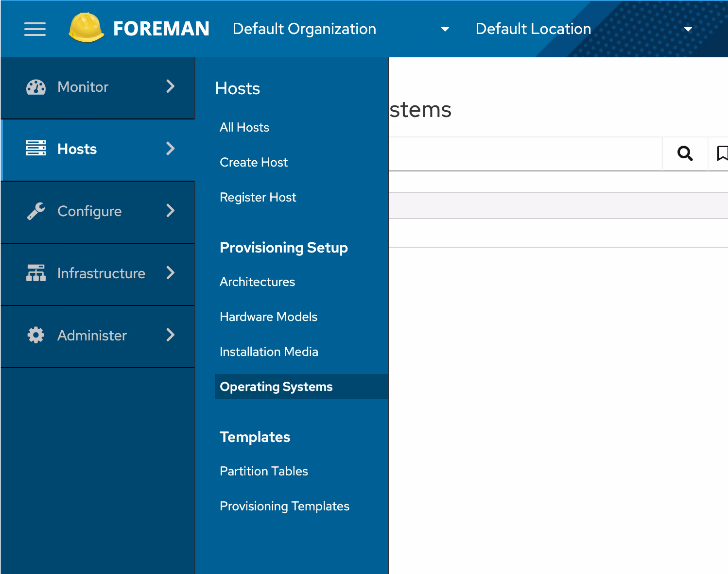Open the All Hosts menu entry
This screenshot has height=574, width=728.
[244, 127]
